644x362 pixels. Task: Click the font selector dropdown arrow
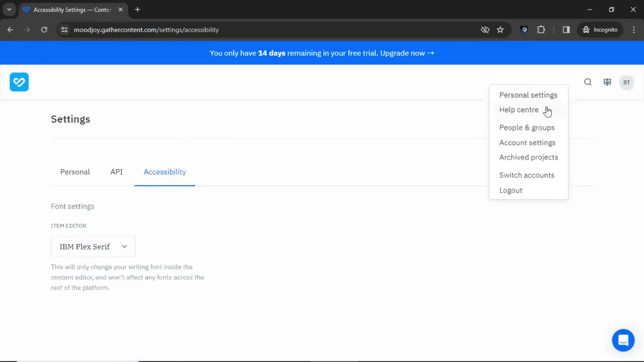pos(124,246)
